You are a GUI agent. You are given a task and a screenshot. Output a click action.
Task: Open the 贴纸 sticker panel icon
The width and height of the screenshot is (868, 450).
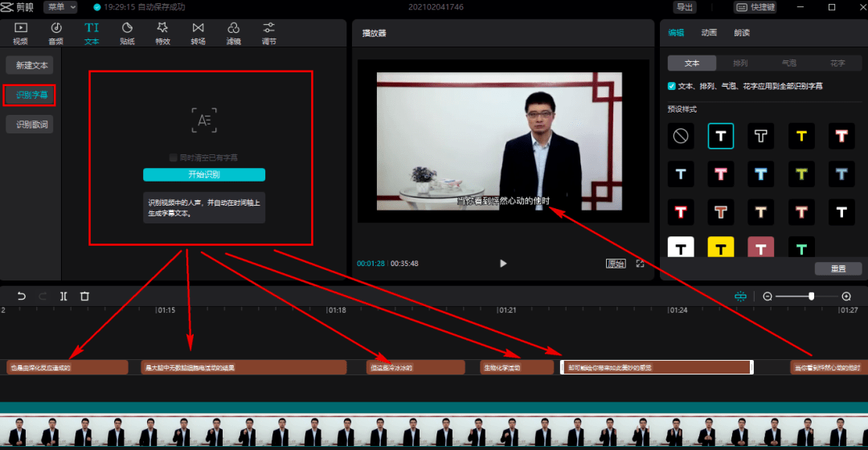tap(127, 33)
